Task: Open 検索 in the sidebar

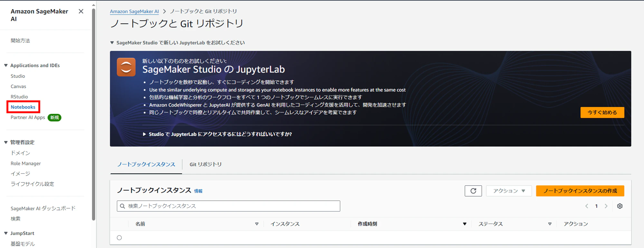Action: tap(15, 219)
